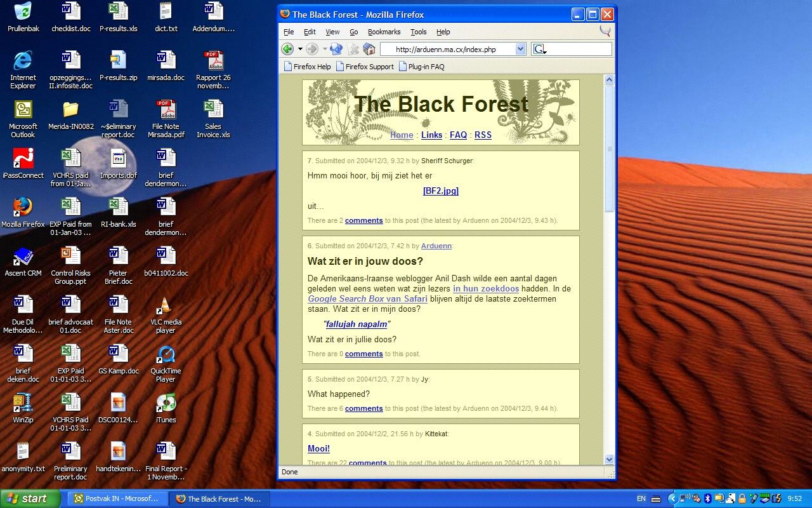Reload the page with the Reload icon

[337, 49]
